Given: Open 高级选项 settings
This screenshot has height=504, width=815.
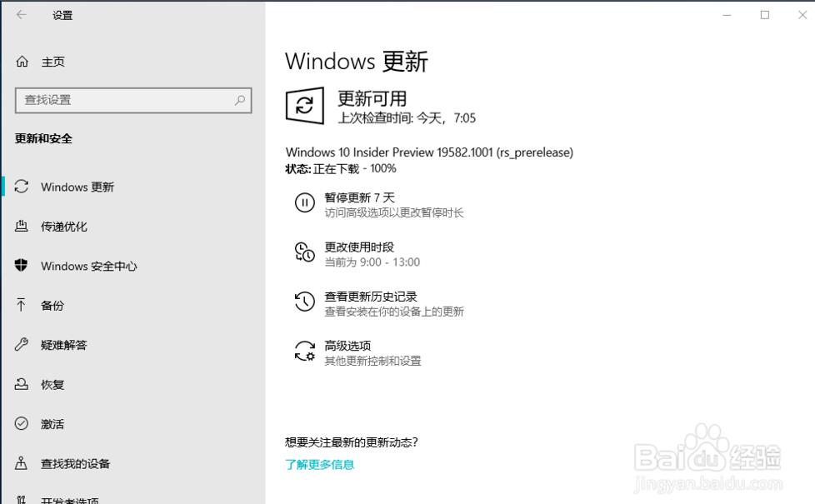Looking at the screenshot, I should pos(347,346).
